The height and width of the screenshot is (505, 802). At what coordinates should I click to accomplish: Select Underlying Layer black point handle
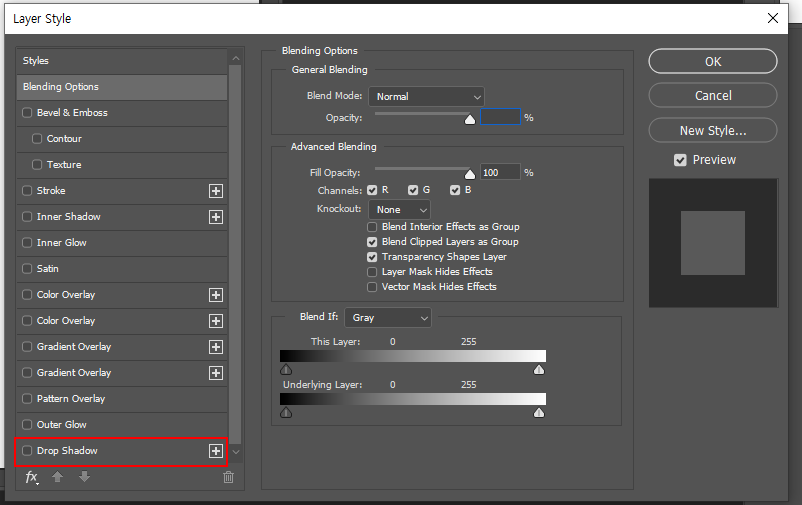(x=286, y=412)
